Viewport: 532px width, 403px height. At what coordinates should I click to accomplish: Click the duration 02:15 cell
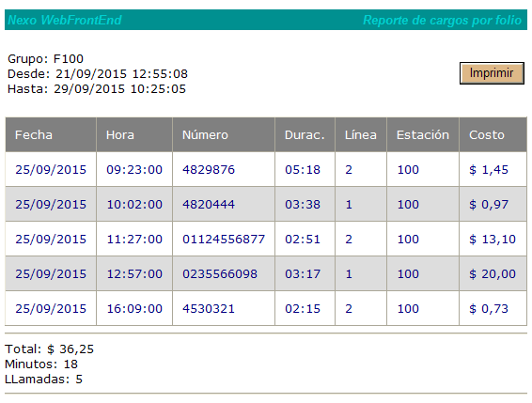pos(305,308)
